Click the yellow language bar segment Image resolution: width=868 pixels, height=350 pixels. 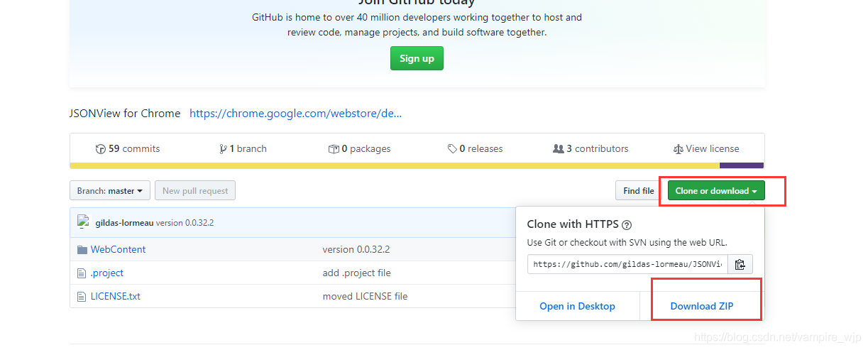[395, 165]
